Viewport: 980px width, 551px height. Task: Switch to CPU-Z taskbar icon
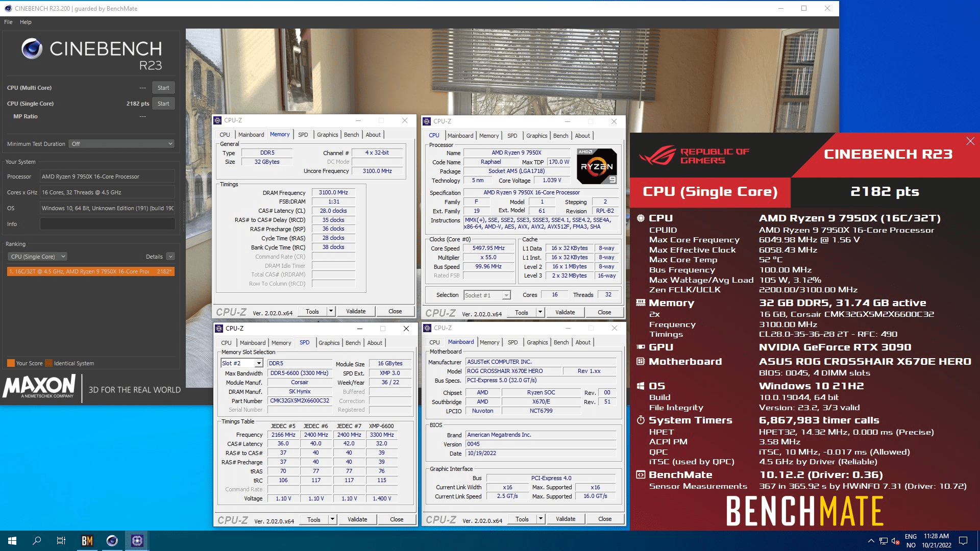coord(137,541)
